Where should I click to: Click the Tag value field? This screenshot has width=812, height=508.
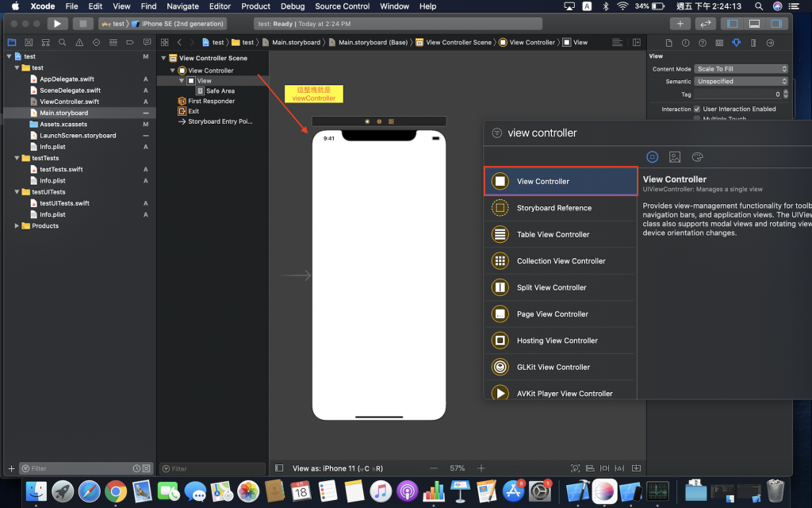[737, 94]
